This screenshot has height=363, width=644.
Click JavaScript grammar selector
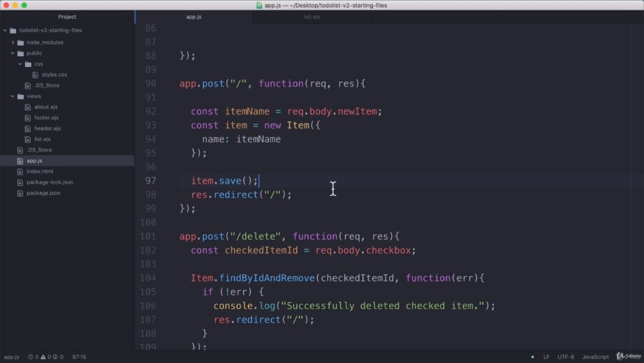coord(595,357)
